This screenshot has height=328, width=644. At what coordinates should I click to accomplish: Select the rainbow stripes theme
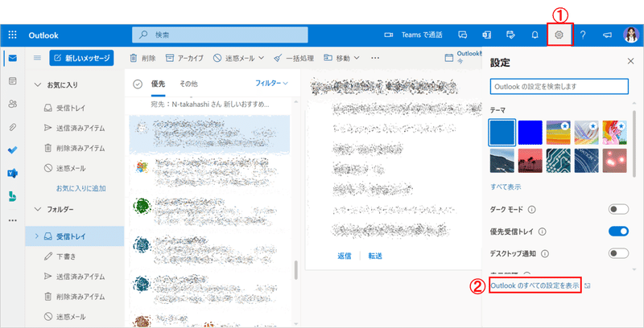click(559, 133)
